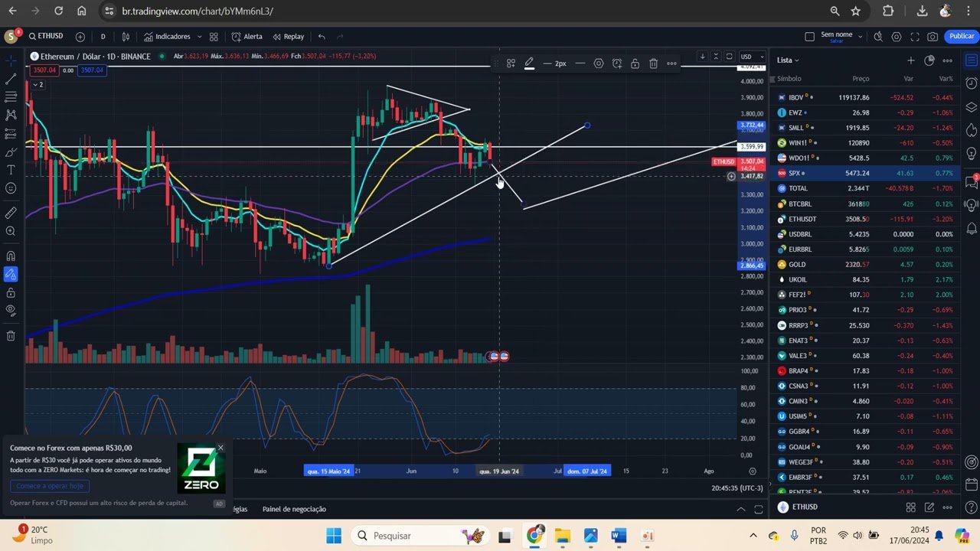Open ETHUSD symbol search

[x=46, y=36]
